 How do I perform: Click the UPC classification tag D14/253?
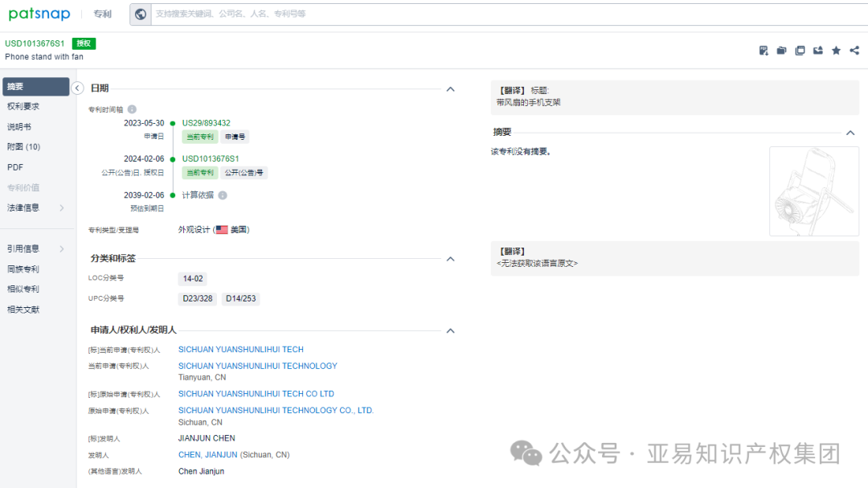tap(241, 298)
